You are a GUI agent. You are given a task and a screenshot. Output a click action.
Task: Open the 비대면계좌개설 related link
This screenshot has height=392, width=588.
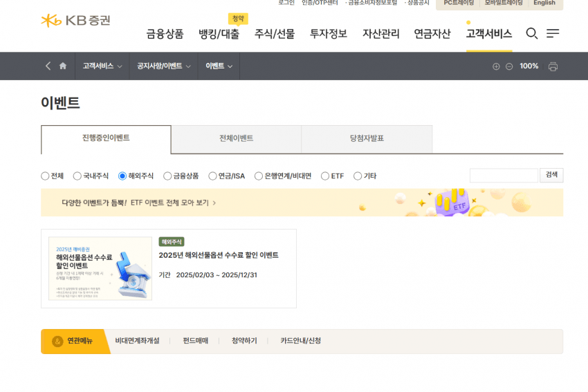click(137, 341)
